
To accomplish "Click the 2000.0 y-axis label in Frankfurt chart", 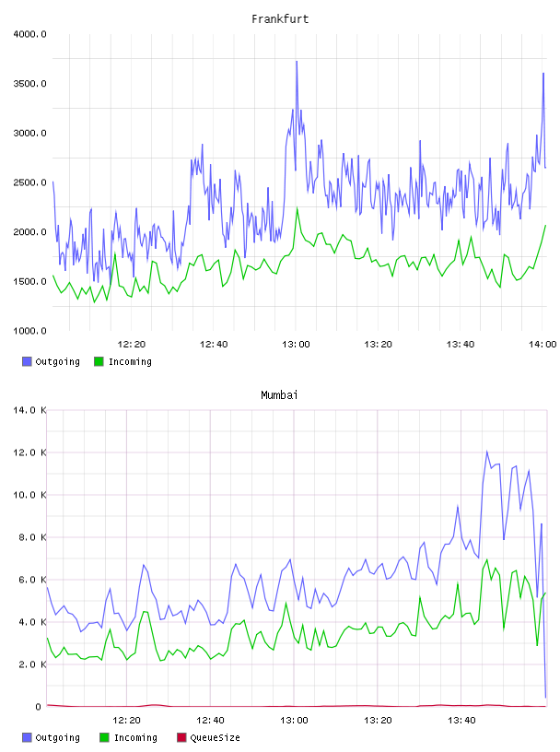I will click(29, 231).
